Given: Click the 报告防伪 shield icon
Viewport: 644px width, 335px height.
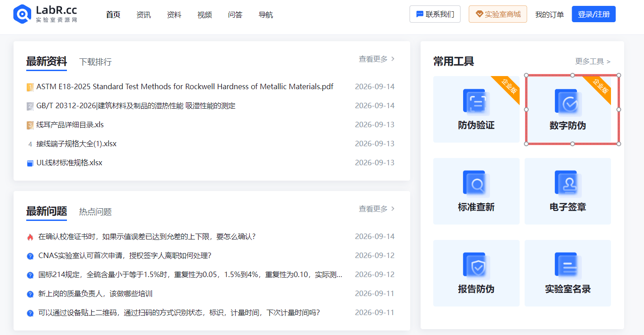Looking at the screenshot, I should point(476,266).
